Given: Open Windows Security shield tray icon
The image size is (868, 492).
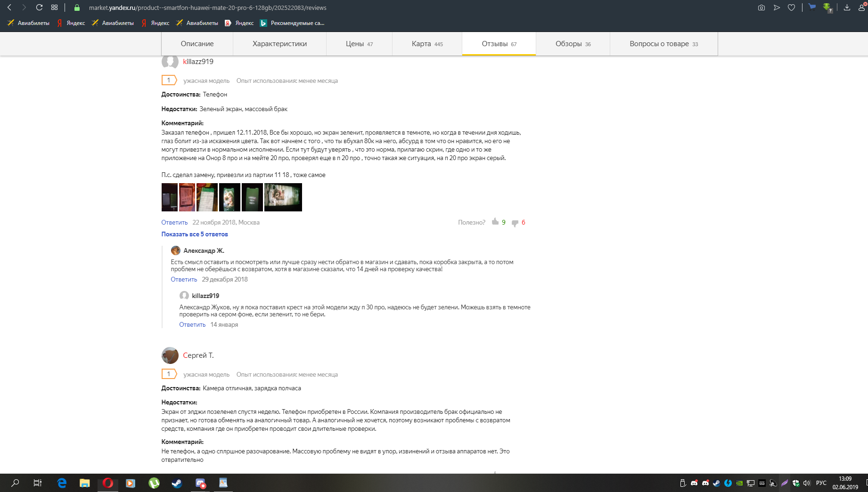Looking at the screenshot, I should click(796, 483).
